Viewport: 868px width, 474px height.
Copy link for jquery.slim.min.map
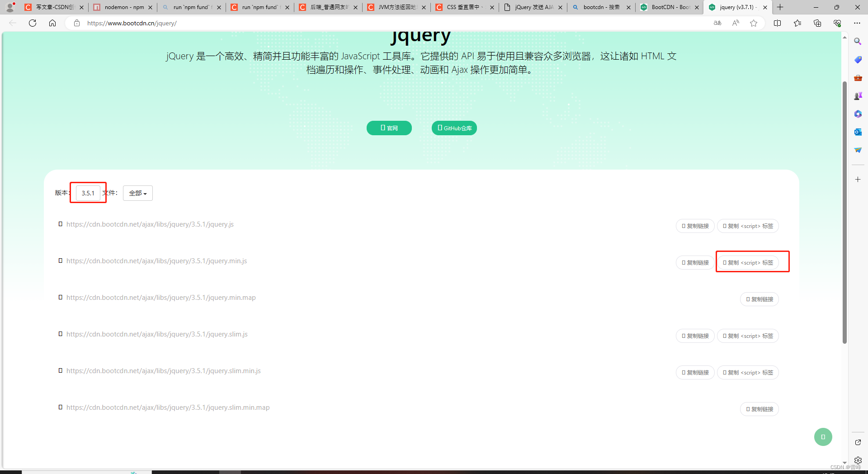(x=759, y=409)
